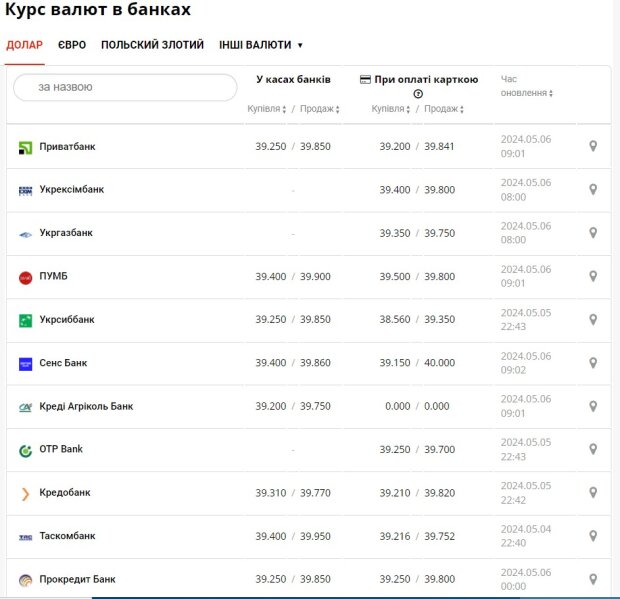Image resolution: width=620 pixels, height=599 pixels.
Task: Click the map pin icon for Приватбанк
Action: click(x=593, y=147)
